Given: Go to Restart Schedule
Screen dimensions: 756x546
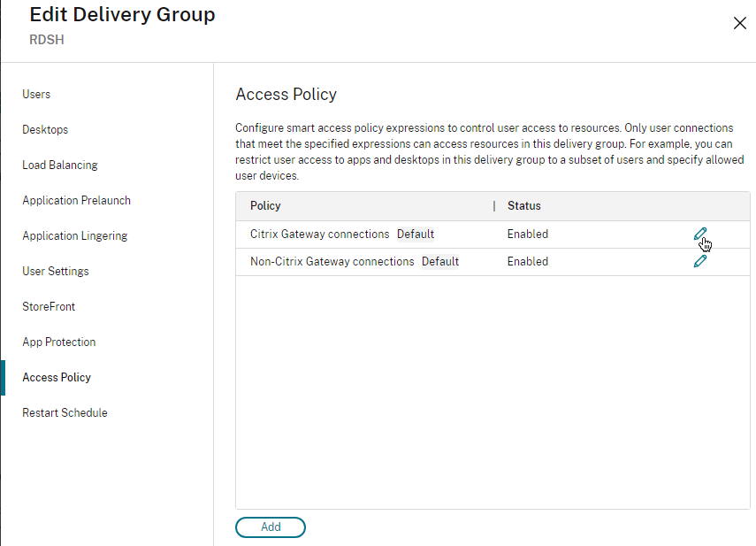Looking at the screenshot, I should (x=65, y=413).
